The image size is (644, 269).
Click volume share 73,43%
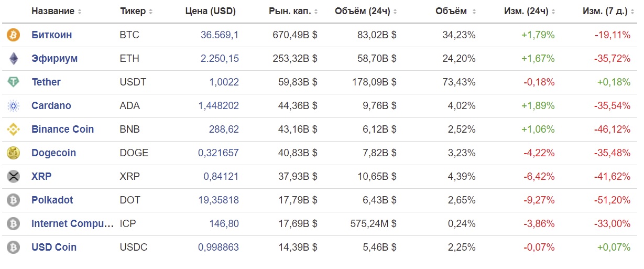click(x=459, y=82)
